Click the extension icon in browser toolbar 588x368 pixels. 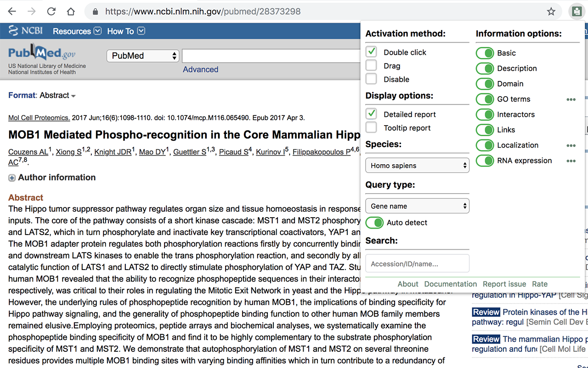coord(576,11)
